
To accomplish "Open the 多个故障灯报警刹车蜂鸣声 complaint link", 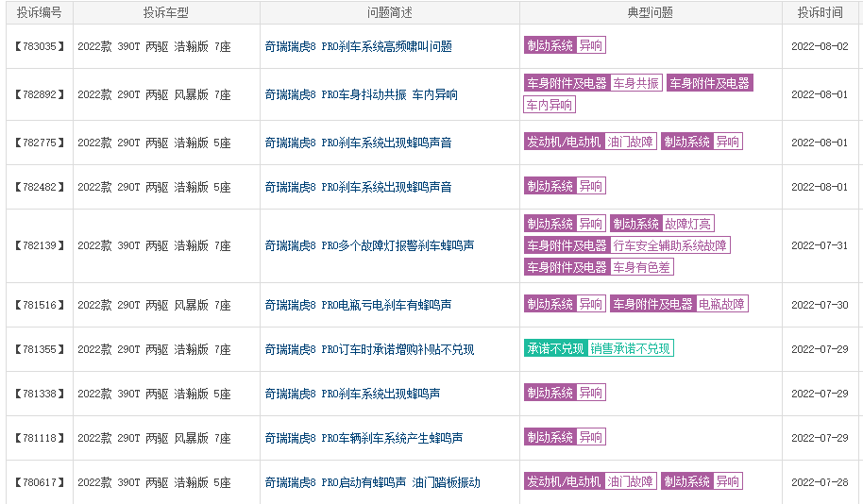I will (369, 245).
